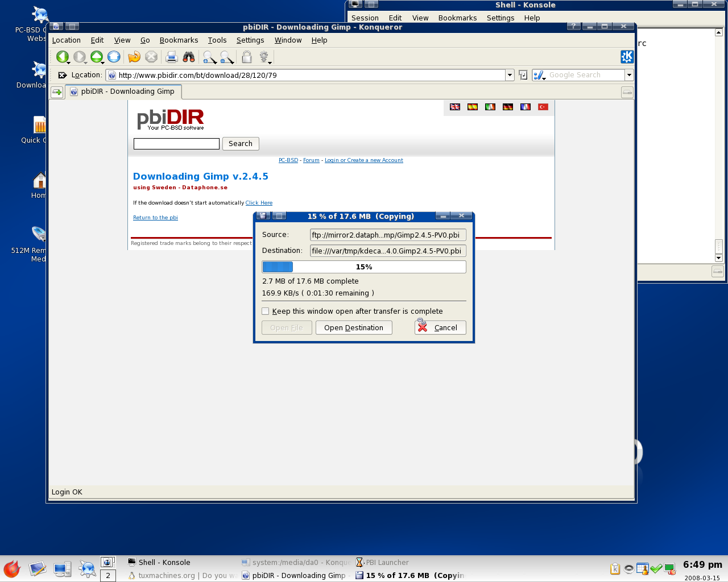Open the Settings menu in Konqueror

point(250,40)
